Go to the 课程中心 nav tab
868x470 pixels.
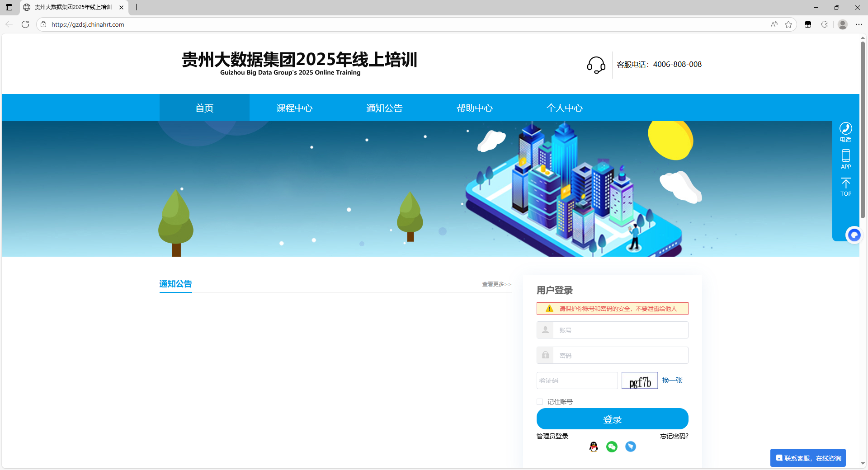(294, 108)
